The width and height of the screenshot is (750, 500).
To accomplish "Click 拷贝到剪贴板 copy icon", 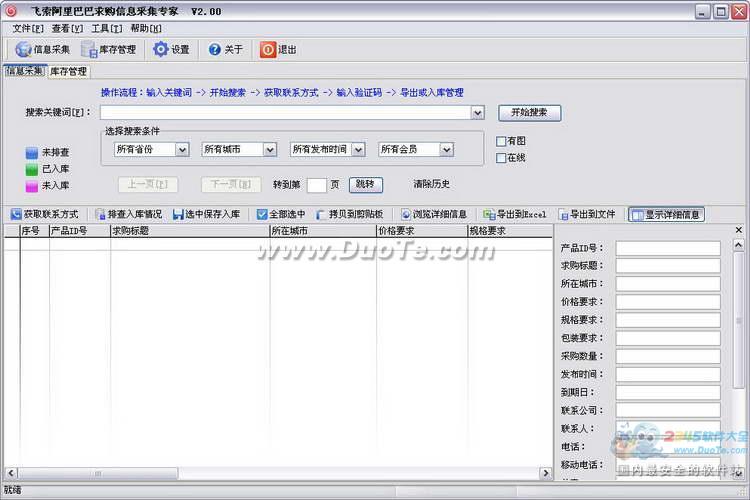I will pos(321,214).
